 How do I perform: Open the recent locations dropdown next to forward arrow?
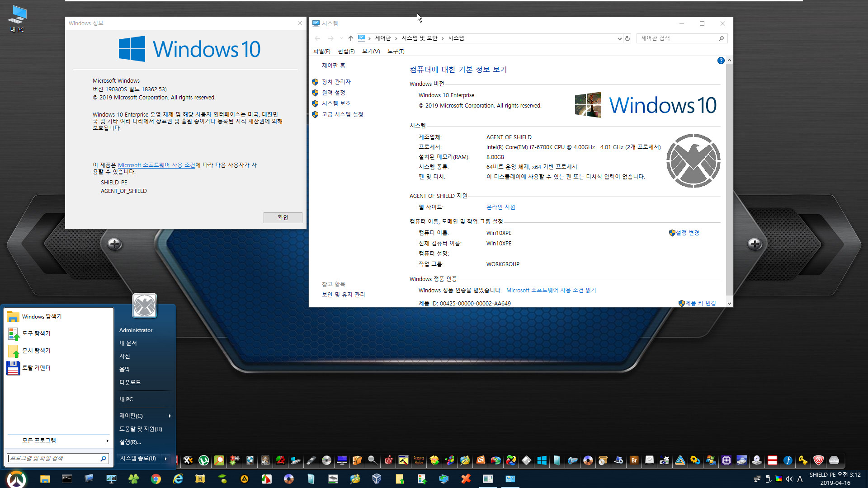click(x=341, y=38)
